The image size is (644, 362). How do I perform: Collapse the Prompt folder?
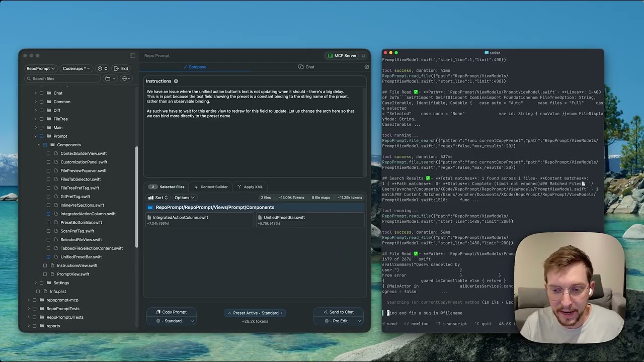point(36,136)
